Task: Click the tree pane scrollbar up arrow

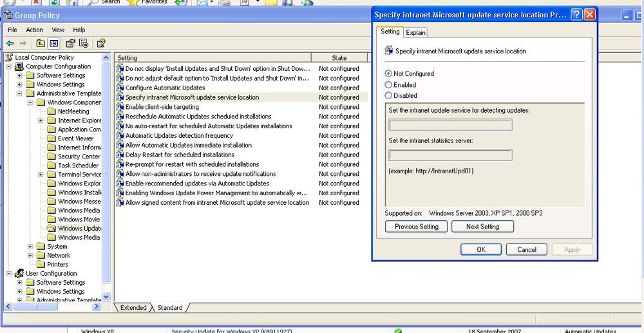Action: pos(106,58)
